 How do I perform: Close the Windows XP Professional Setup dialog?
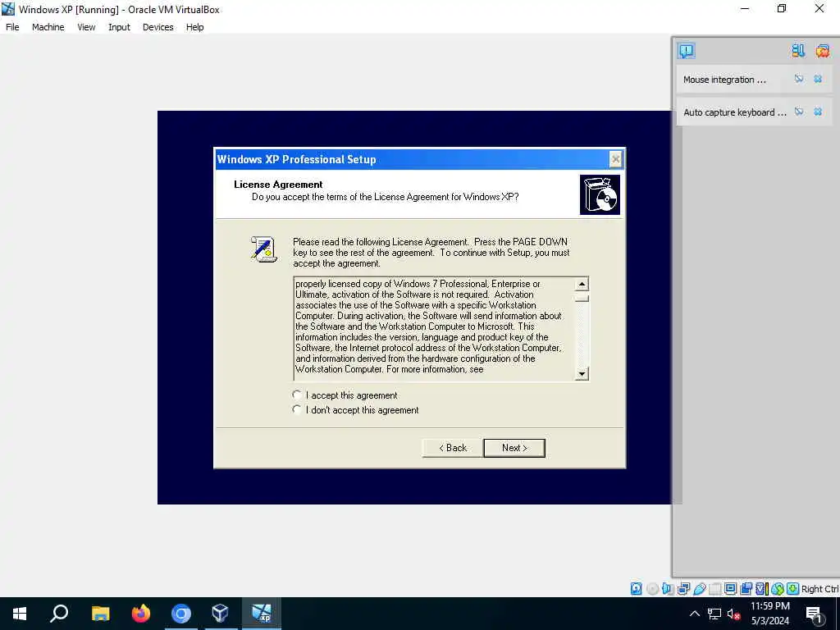[616, 159]
